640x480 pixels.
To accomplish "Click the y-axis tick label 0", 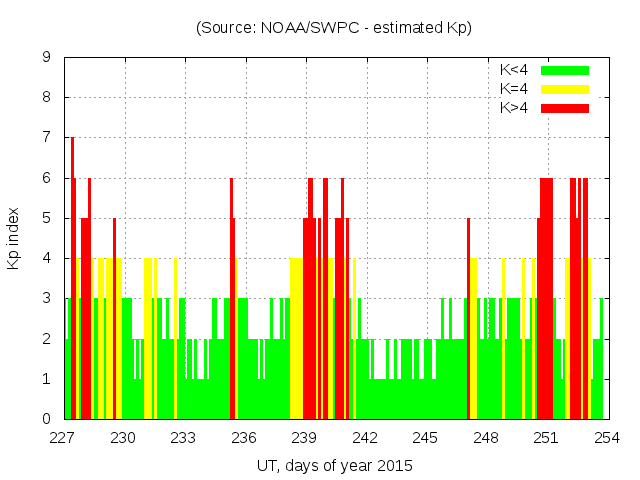I will click(46, 419).
